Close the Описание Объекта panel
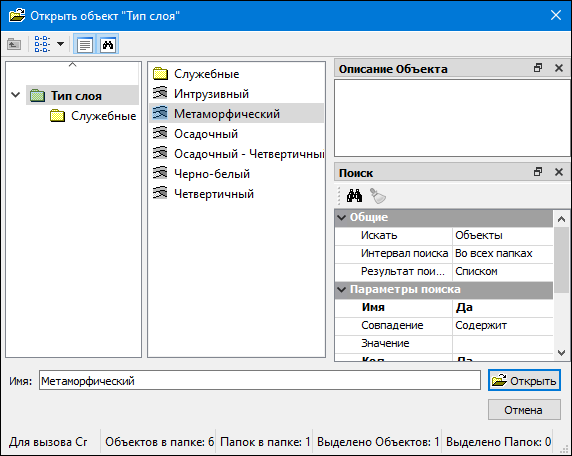Image resolution: width=572 pixels, height=456 pixels. (x=559, y=68)
